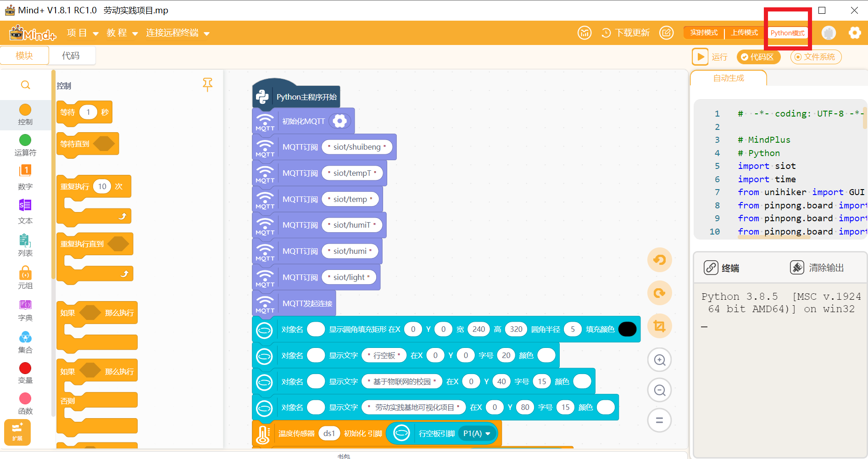Image resolution: width=868 pixels, height=459 pixels.
Task: Open settings gear on 初始化MQTT block
Action: point(339,121)
